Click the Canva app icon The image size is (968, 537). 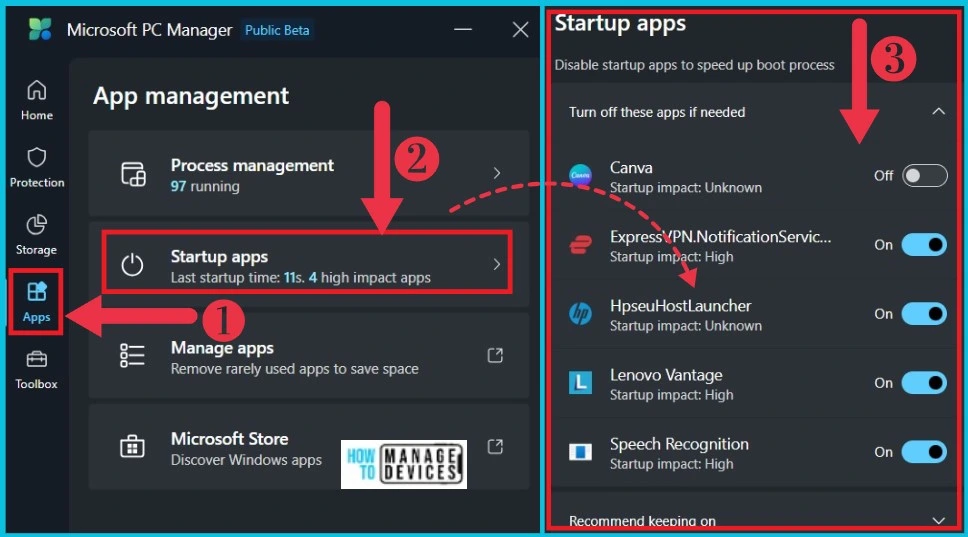(x=580, y=175)
